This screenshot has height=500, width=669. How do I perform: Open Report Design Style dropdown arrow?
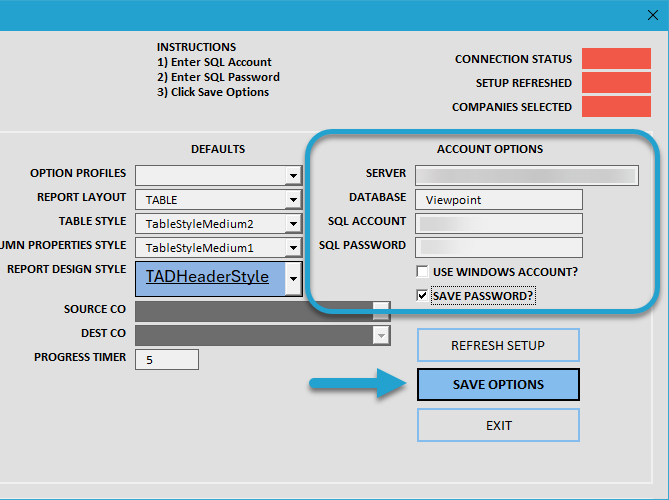[293, 279]
